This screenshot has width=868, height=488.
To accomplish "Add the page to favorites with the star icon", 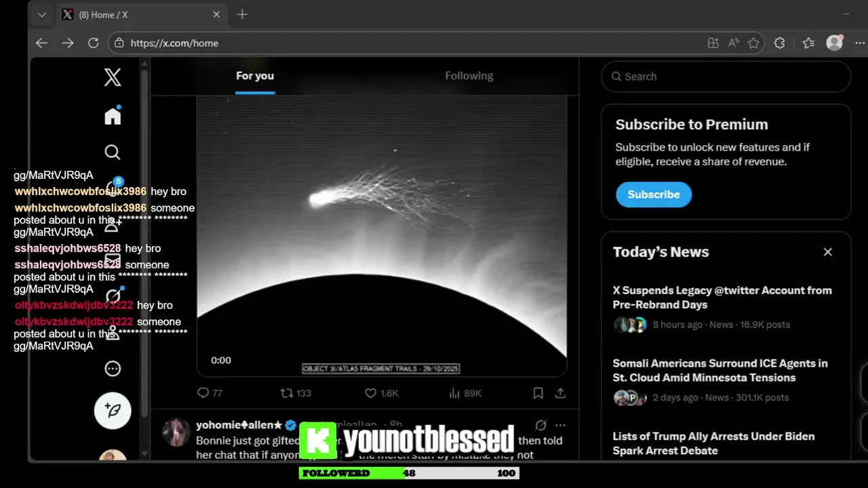I will pos(753,43).
